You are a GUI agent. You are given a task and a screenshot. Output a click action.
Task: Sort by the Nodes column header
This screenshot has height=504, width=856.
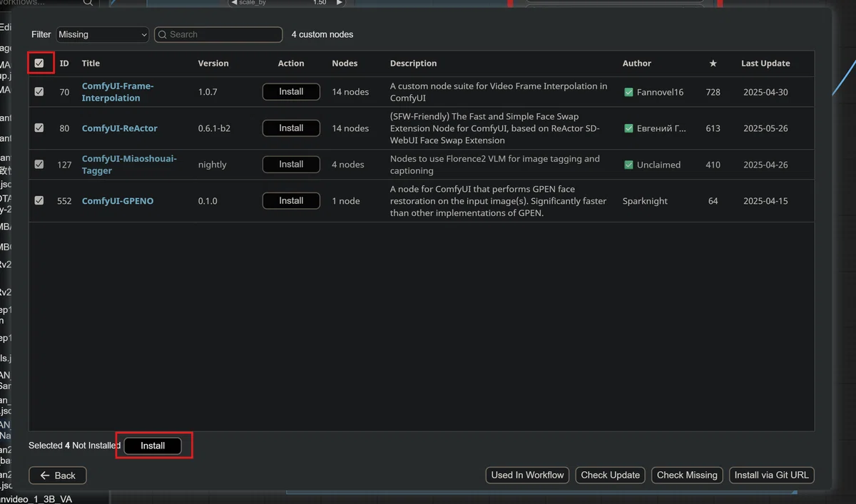click(x=345, y=63)
